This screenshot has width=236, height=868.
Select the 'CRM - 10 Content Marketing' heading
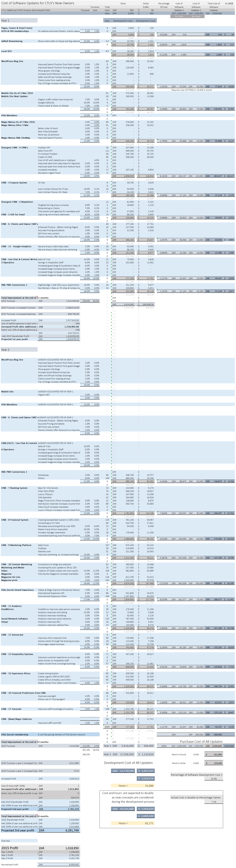(16, 564)
